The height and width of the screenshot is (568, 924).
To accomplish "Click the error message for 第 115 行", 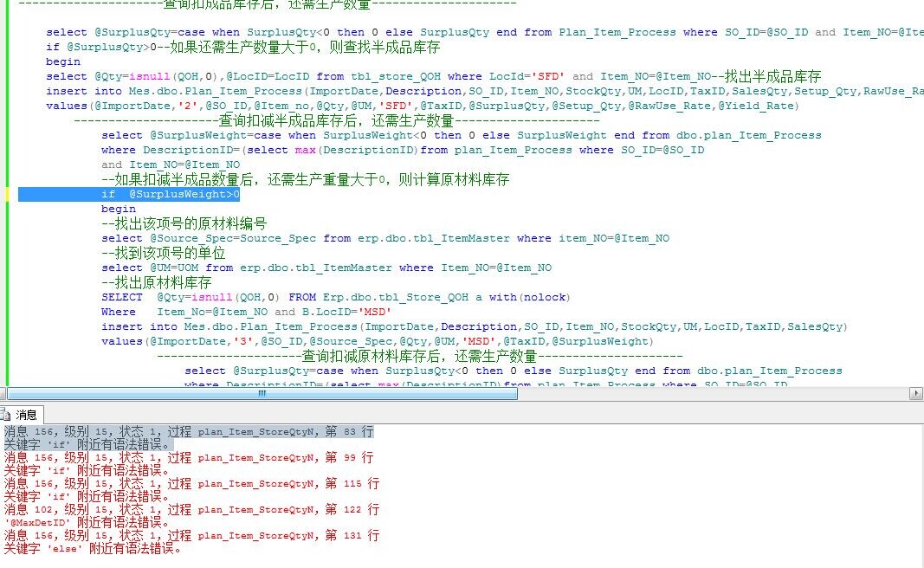I will pyautogui.click(x=191, y=483).
